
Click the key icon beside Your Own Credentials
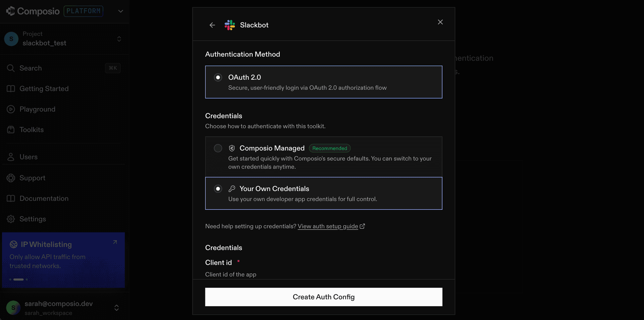point(232,189)
